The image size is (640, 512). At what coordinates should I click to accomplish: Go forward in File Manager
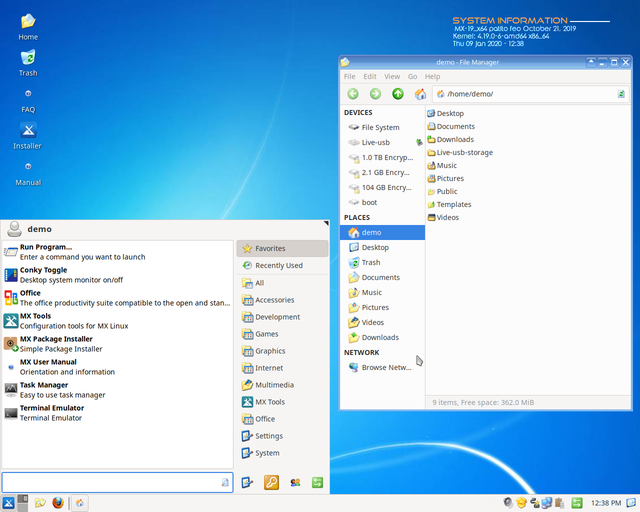pyautogui.click(x=375, y=94)
